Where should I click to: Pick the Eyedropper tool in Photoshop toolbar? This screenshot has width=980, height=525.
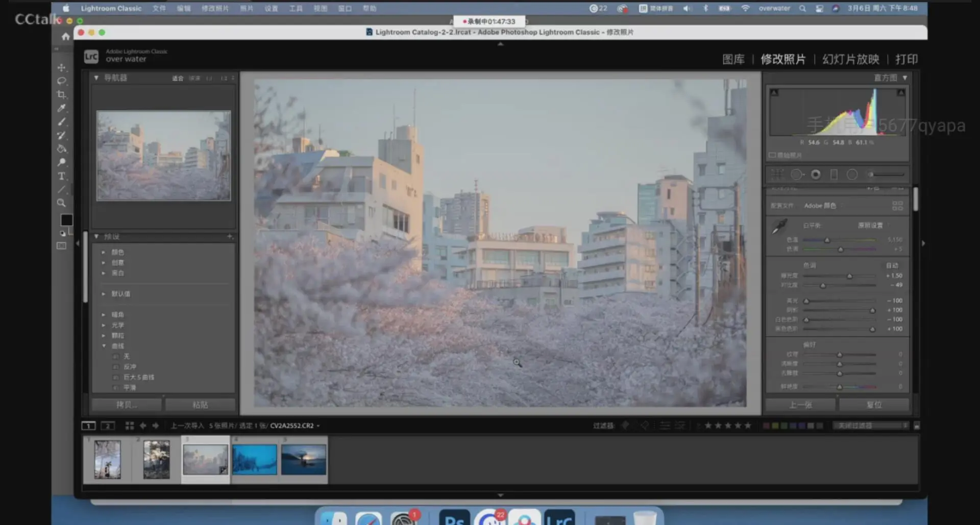[62, 108]
